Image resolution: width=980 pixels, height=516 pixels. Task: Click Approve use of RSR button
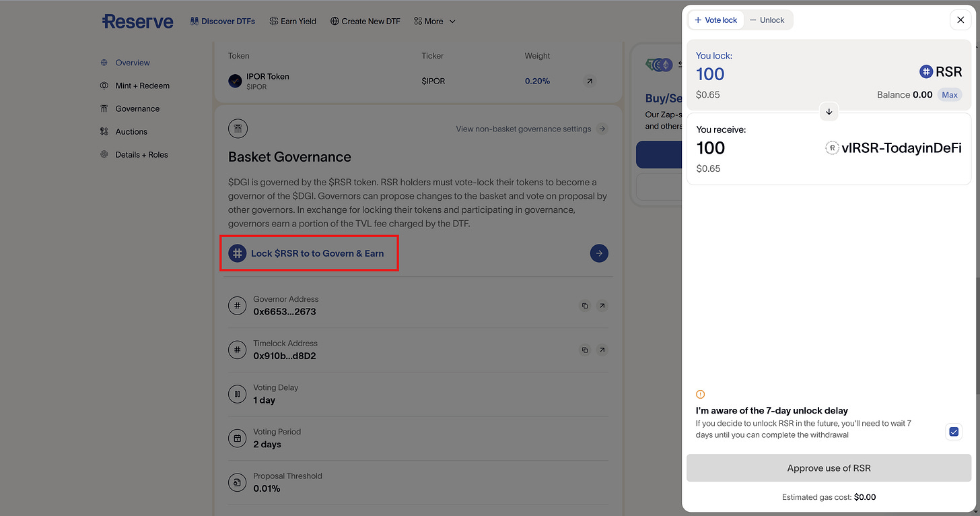point(829,468)
